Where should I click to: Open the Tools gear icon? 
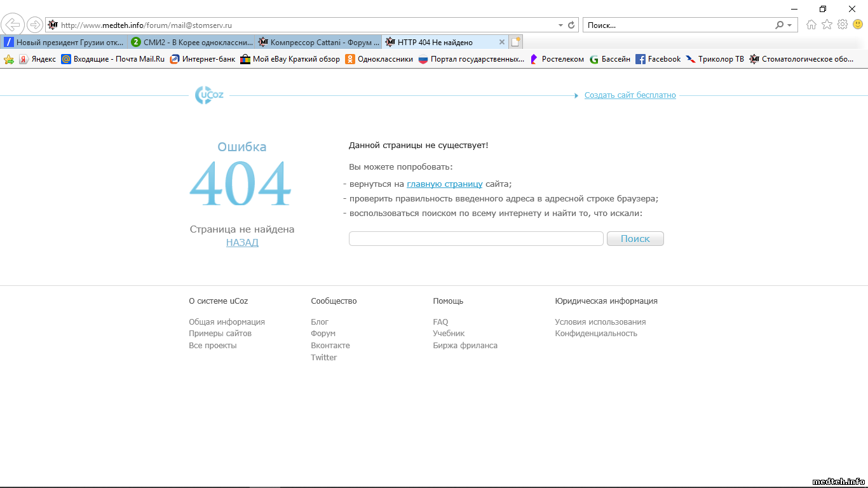843,25
